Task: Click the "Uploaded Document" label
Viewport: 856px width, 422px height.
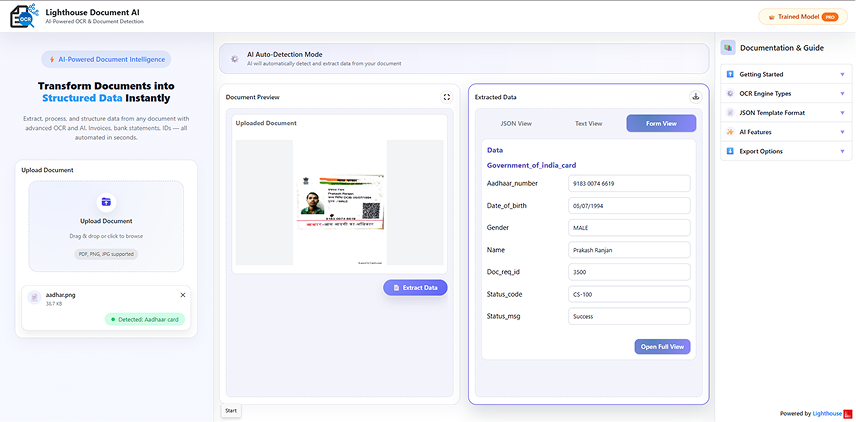Action: click(x=266, y=123)
